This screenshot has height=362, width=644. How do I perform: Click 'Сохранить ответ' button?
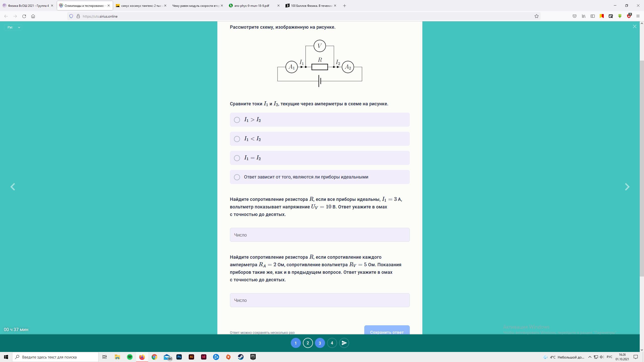387,330
